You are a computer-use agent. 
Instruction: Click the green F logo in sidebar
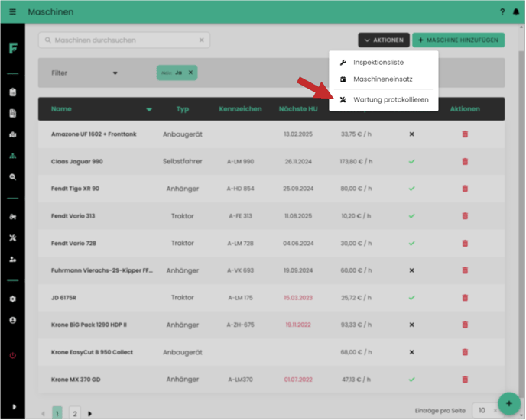click(13, 48)
